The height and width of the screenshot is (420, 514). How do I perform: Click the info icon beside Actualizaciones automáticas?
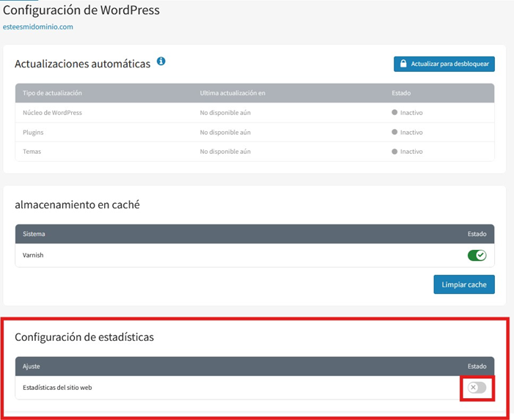click(161, 61)
